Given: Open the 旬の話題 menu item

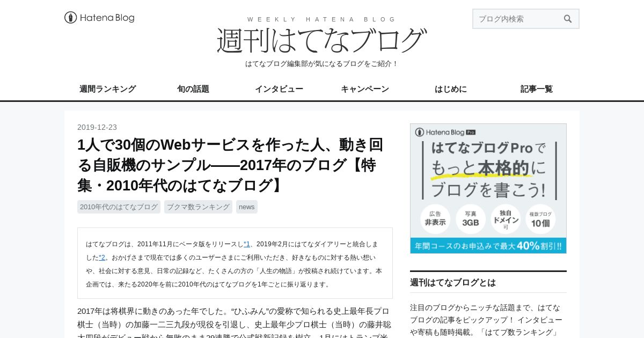Looking at the screenshot, I should click(193, 89).
